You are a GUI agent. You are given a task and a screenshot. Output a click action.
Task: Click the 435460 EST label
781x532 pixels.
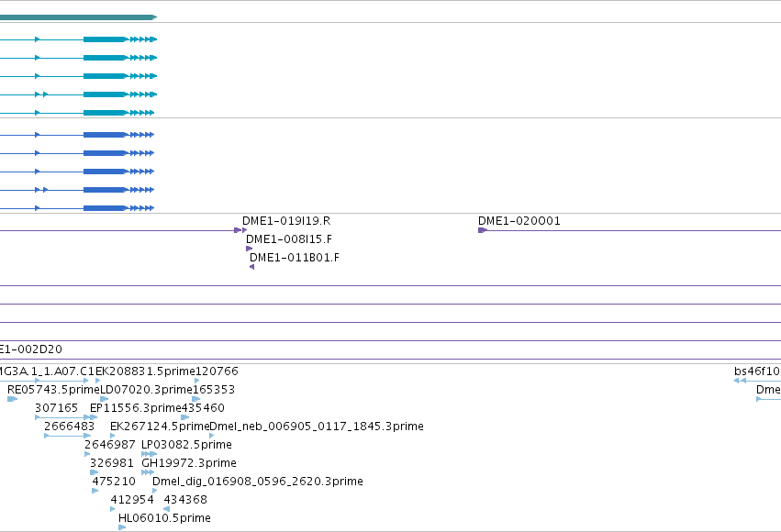tap(203, 408)
